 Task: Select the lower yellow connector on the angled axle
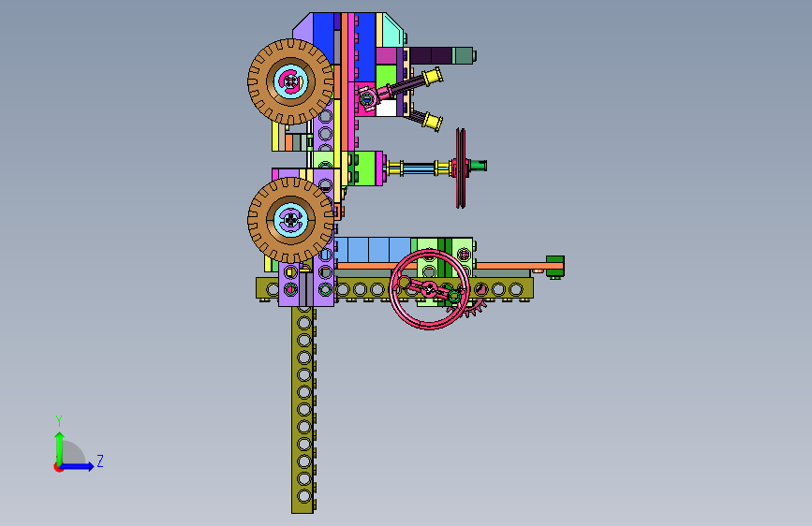(x=432, y=121)
